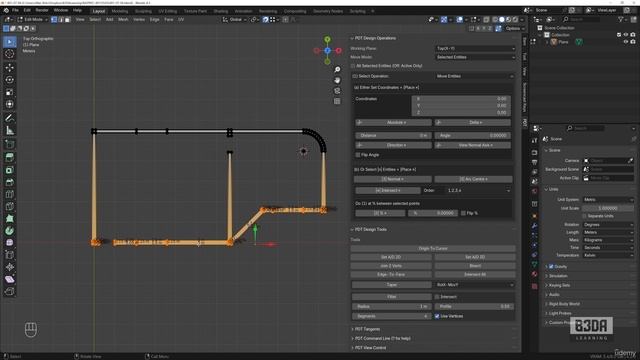Click the Taper button
Screen dimensions: 640x360
pos(391,285)
